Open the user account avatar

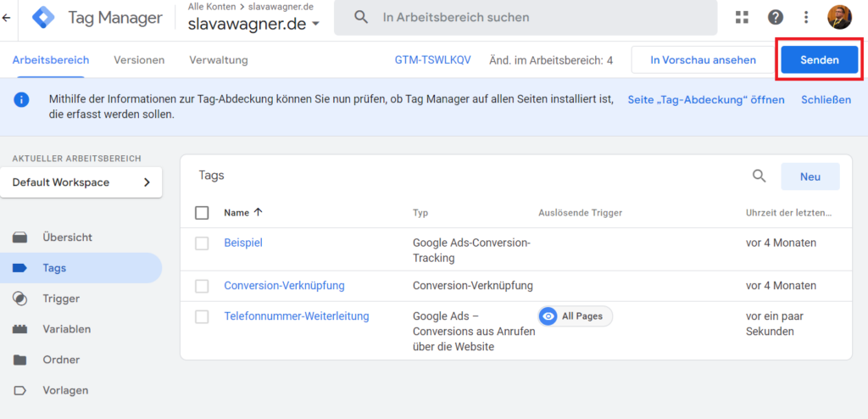tap(839, 17)
